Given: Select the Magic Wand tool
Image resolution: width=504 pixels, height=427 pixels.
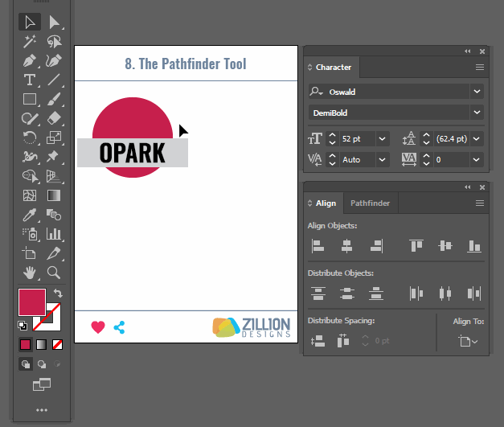Looking at the screenshot, I should (30, 42).
